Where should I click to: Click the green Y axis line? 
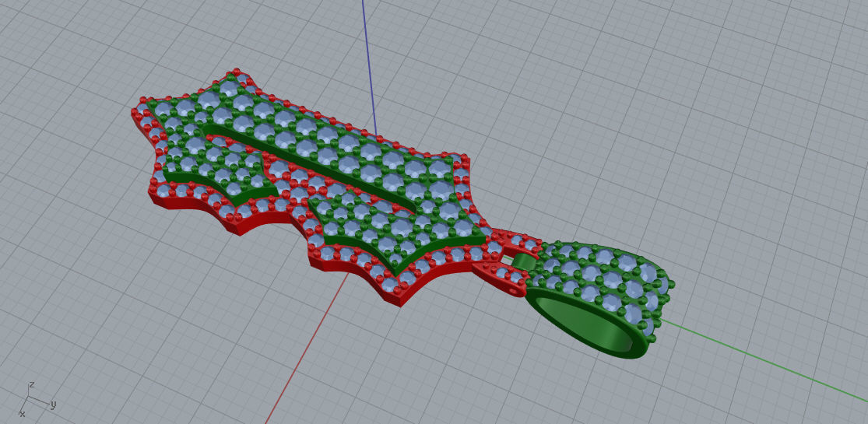tap(764, 360)
